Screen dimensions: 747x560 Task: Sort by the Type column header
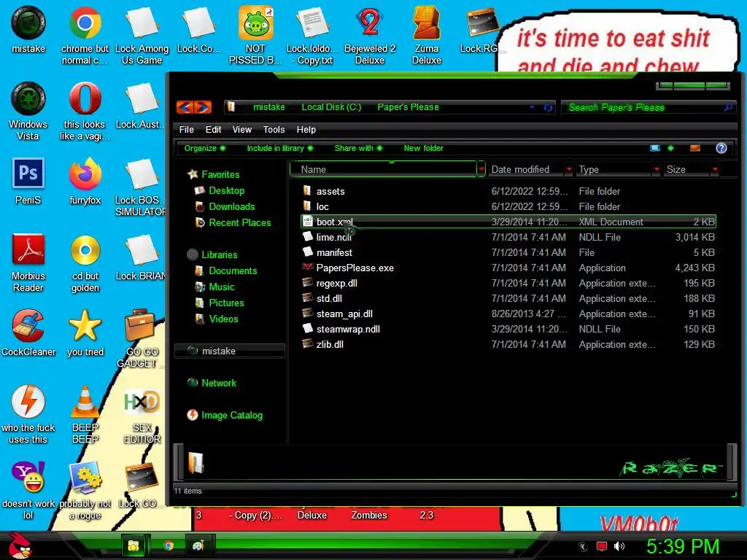(614, 169)
